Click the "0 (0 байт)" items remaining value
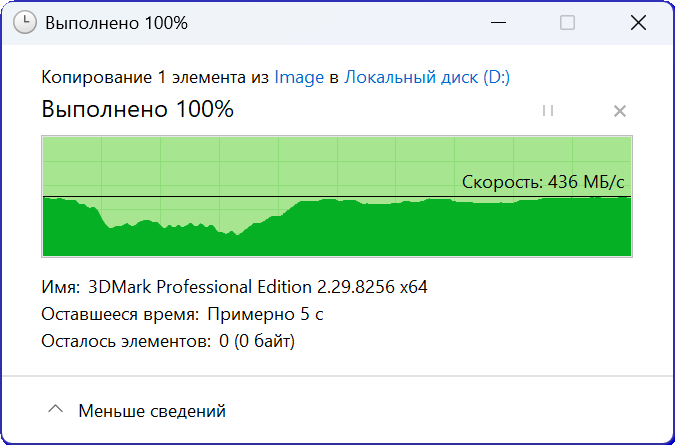The image size is (675, 445). tap(256, 341)
